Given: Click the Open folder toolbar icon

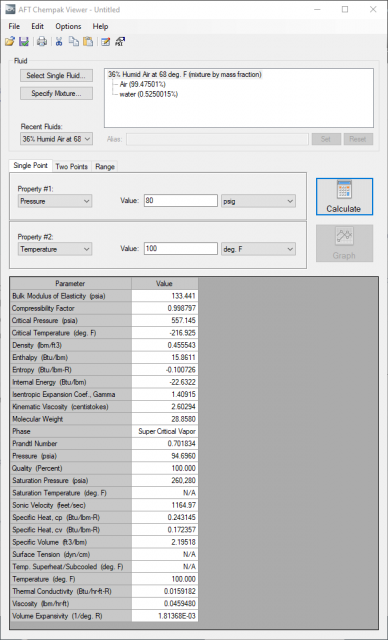Looking at the screenshot, I should [x=10, y=42].
